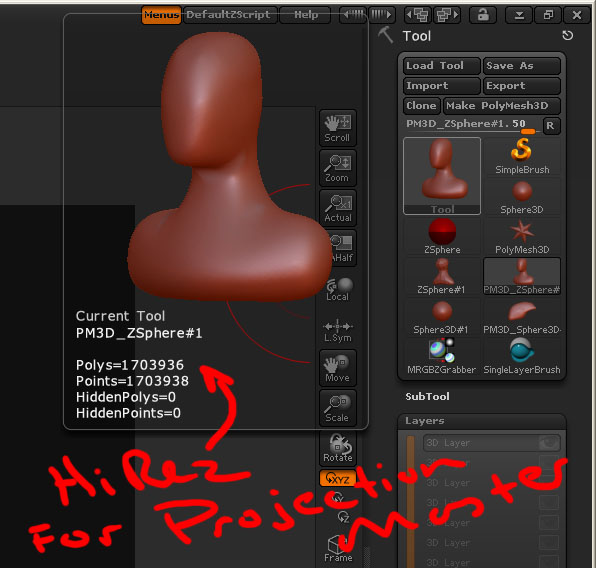Click the Export button
Image resolution: width=596 pixels, height=568 pixels.
click(522, 86)
